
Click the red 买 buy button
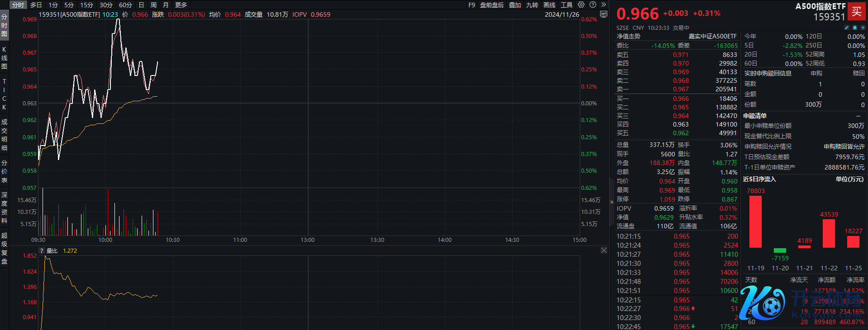coord(857,12)
